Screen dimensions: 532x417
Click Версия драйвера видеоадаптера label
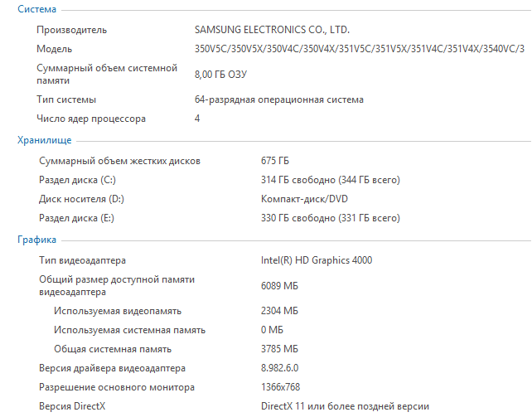click(x=112, y=368)
